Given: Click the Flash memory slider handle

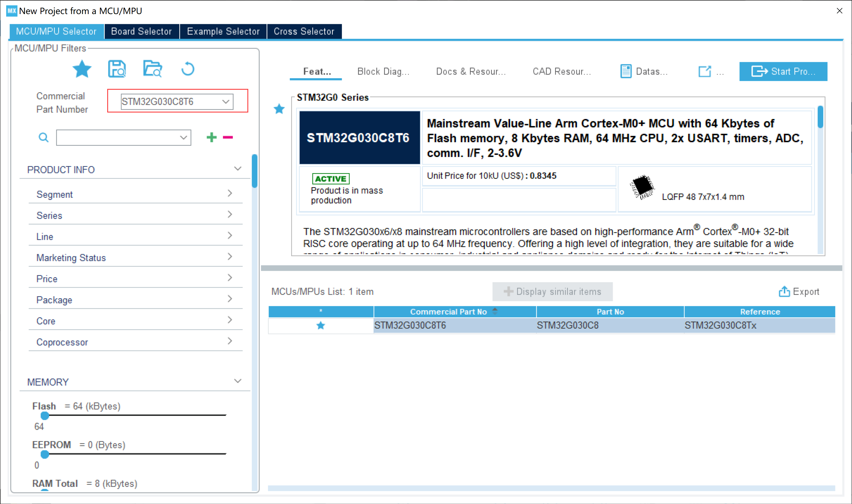Looking at the screenshot, I should pos(44,415).
